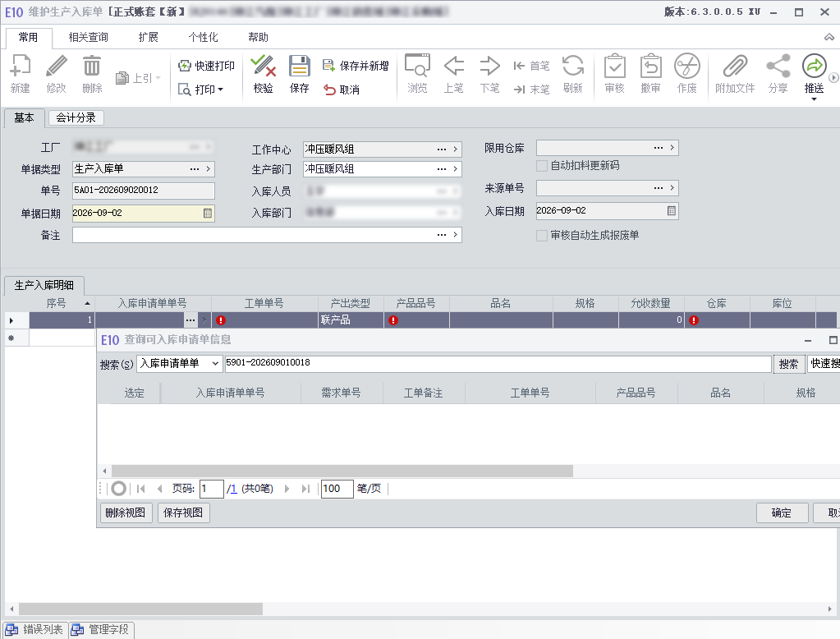Viewport: 840px width, 639px height.
Task: Switch to the 相关查询 ribbon tab
Action: point(89,37)
